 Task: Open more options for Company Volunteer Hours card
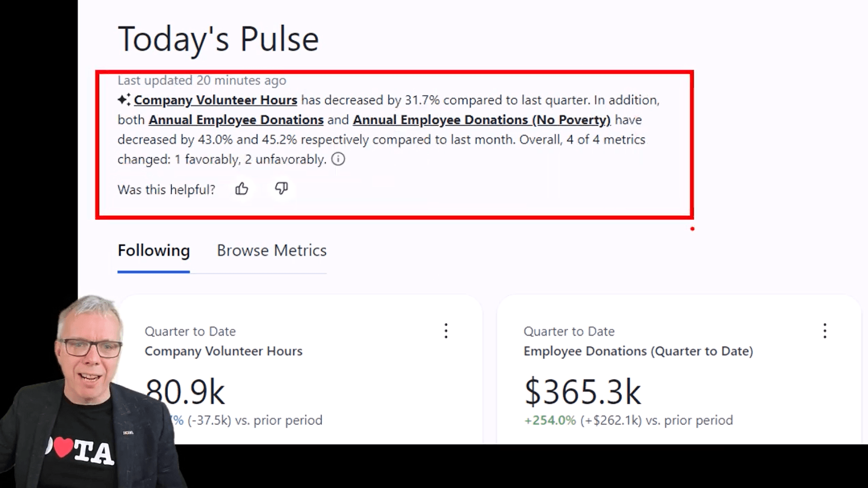(446, 331)
